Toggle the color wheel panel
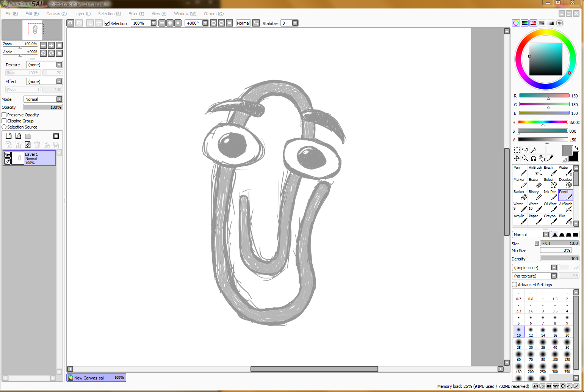 coord(516,23)
